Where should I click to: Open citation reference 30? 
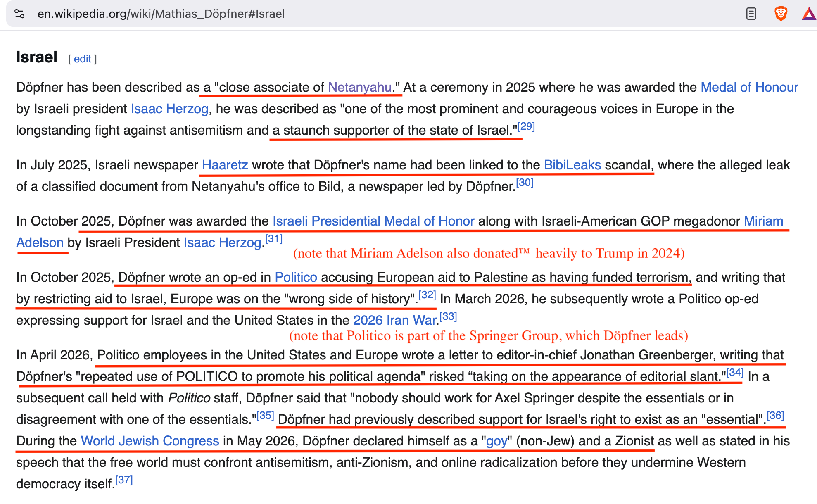pyautogui.click(x=525, y=183)
